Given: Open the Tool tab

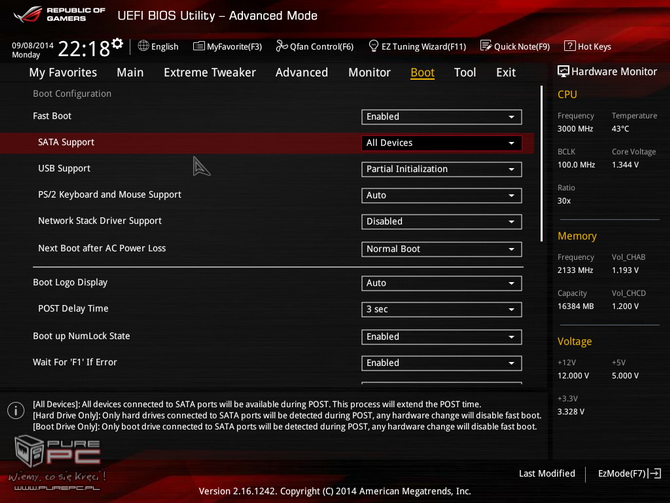Looking at the screenshot, I should 465,72.
